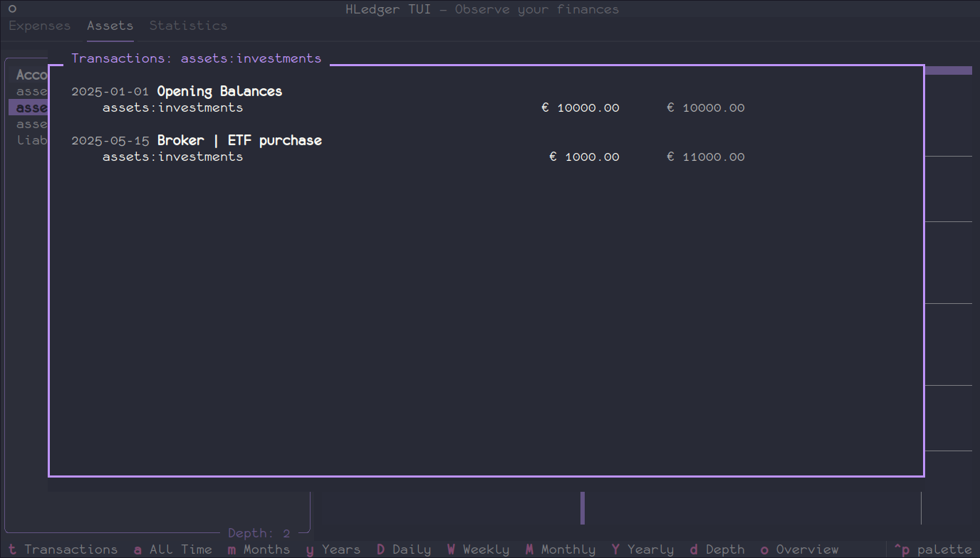
Task: Switch to Monthly frequency
Action: pos(561,549)
